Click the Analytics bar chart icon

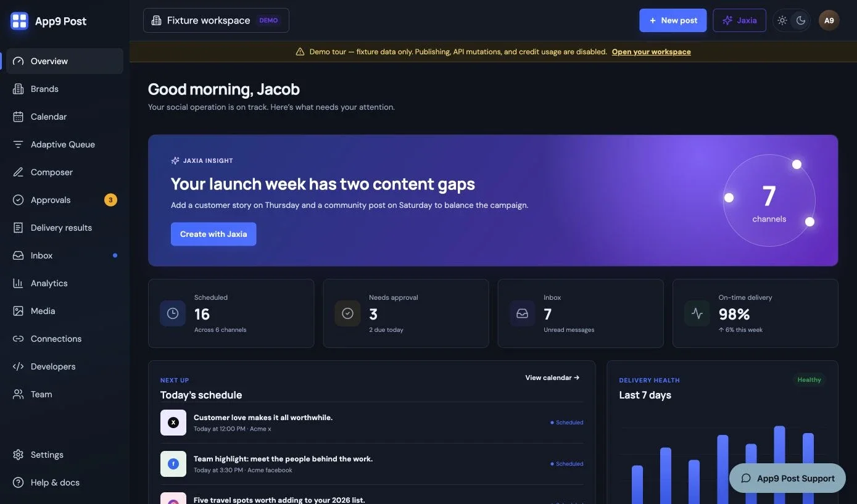19,283
